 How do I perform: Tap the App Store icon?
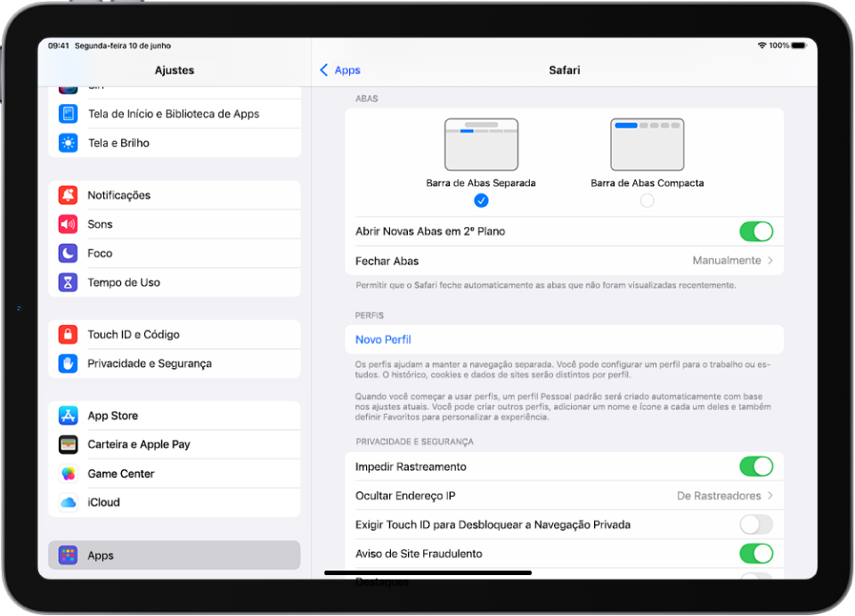(69, 416)
